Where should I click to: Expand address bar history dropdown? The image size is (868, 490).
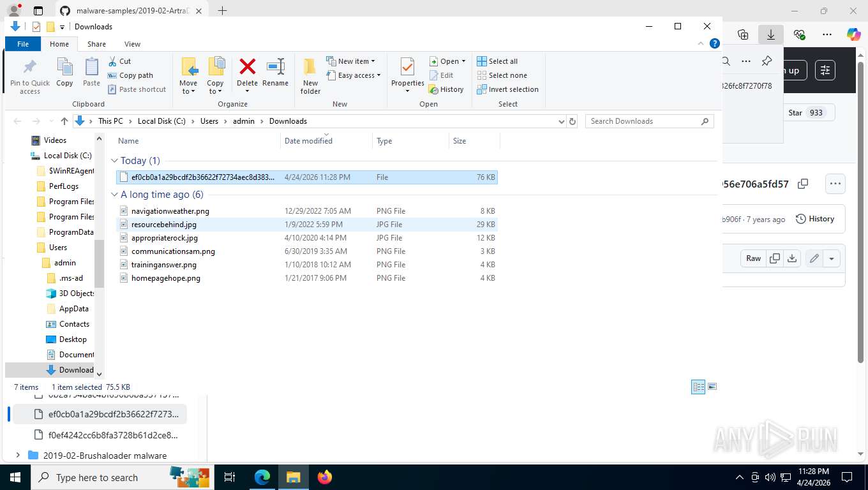click(x=561, y=121)
